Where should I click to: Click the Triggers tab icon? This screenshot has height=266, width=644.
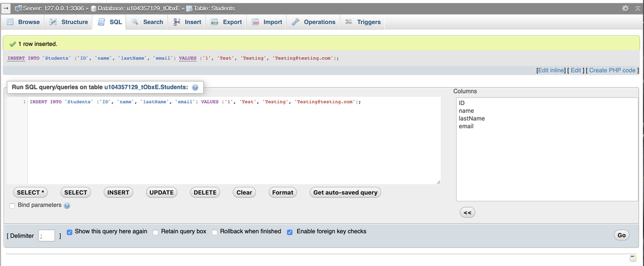click(x=348, y=22)
